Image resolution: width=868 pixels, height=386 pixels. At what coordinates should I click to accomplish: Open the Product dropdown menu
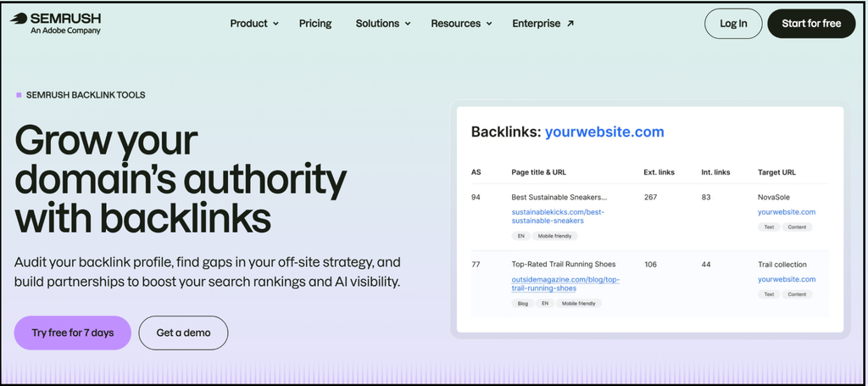tap(254, 24)
